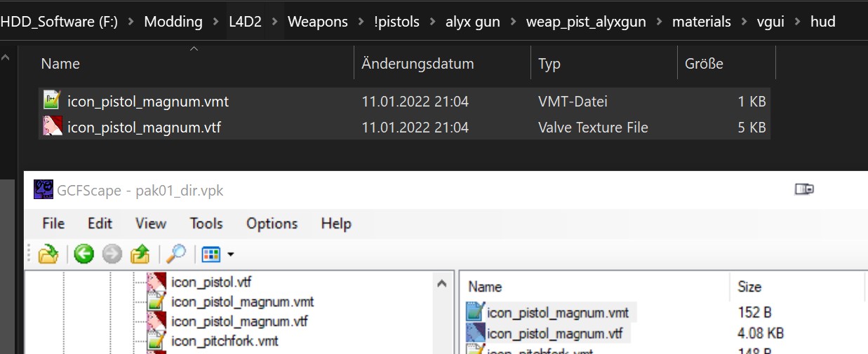Click the Views toolbar icon in GCFScape
Screen dimensions: 868x354
[211, 254]
